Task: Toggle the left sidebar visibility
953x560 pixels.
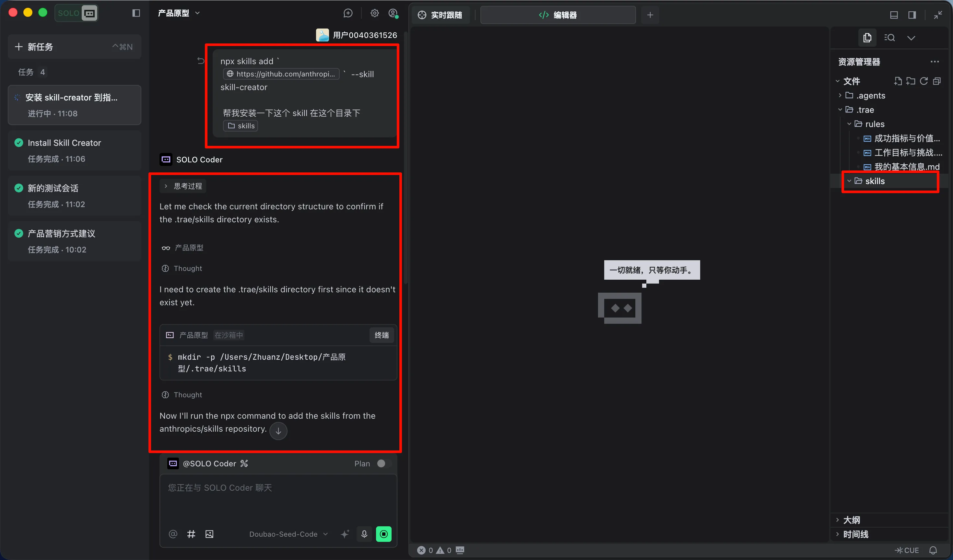Action: pos(135,13)
